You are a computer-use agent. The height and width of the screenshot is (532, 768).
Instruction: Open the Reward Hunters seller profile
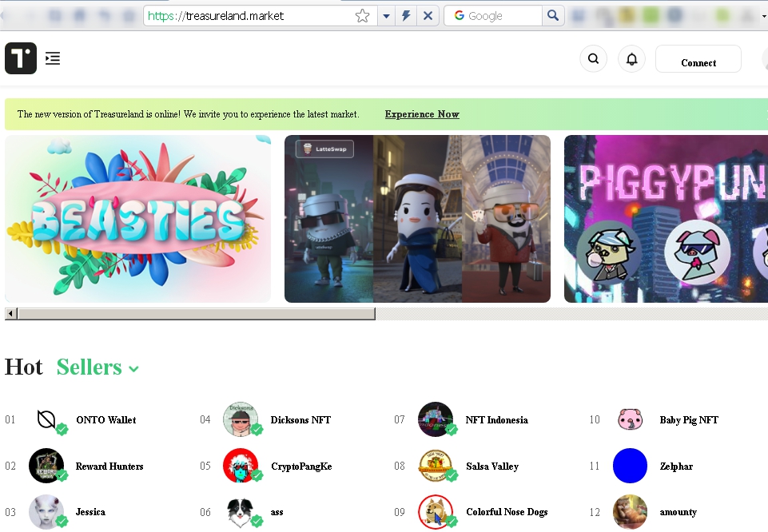coord(109,466)
